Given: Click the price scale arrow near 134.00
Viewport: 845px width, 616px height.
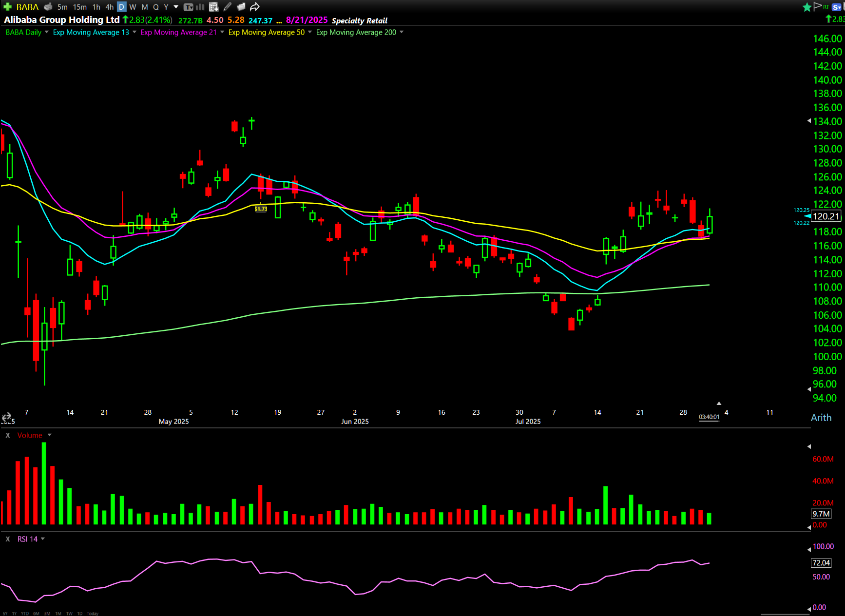Looking at the screenshot, I should 809,120.
